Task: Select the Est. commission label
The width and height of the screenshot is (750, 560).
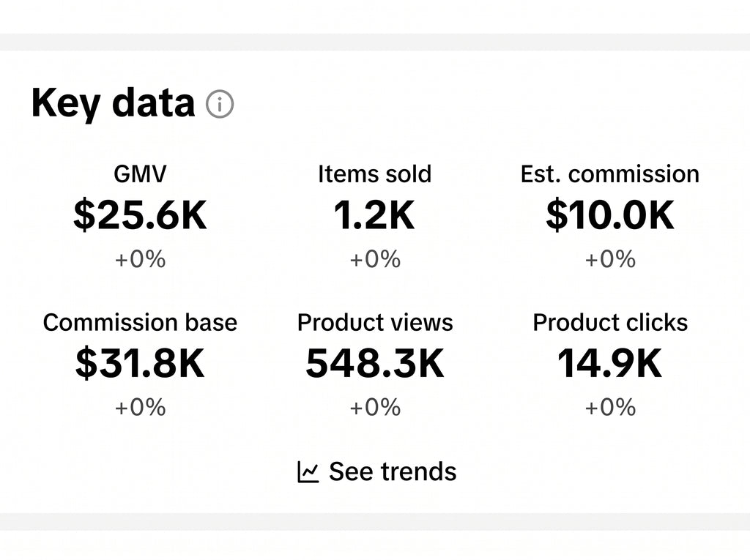Action: coord(610,174)
